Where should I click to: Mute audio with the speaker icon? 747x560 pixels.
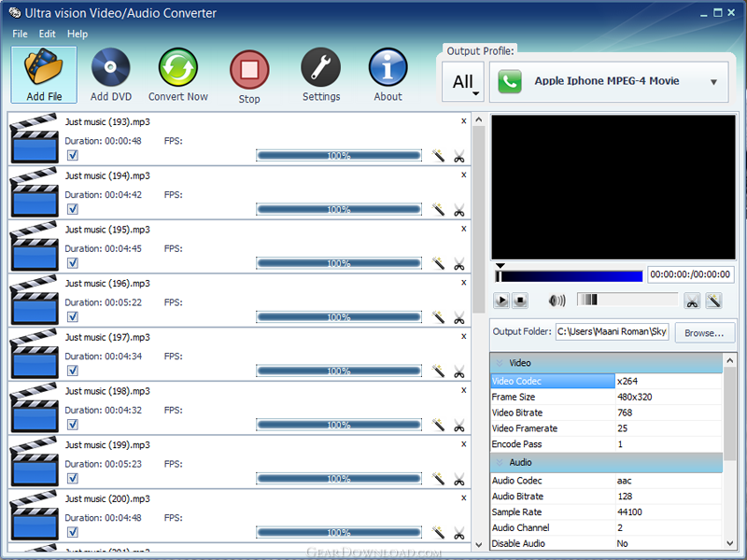coord(557,301)
